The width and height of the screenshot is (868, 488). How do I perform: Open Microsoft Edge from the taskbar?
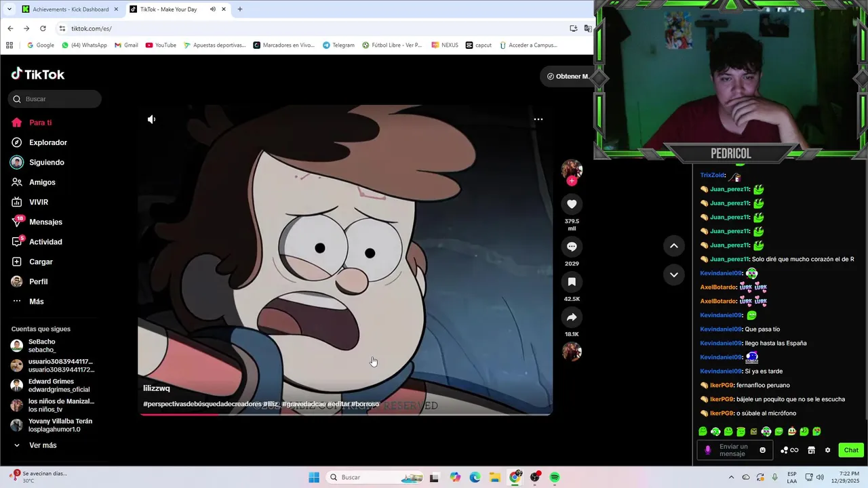click(x=475, y=477)
